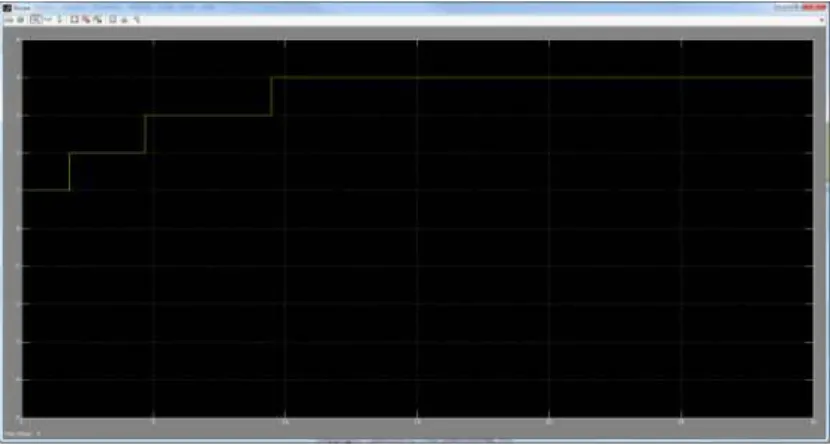This screenshot has width=830, height=445.
Task: Open the scope Parameters settings icon
Action: (21, 20)
